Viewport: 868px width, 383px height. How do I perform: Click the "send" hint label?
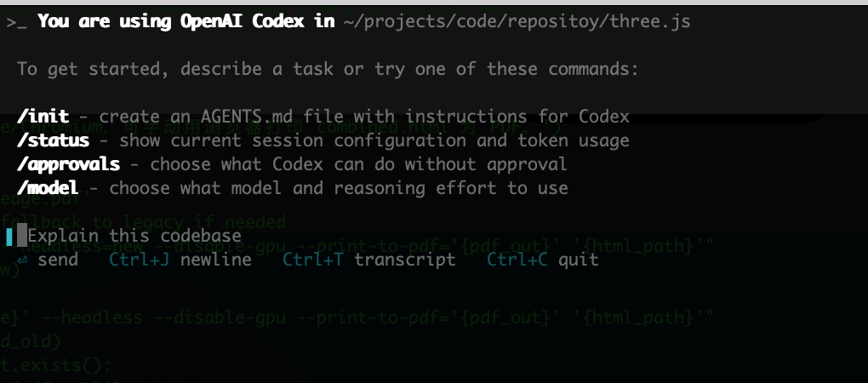point(58,260)
